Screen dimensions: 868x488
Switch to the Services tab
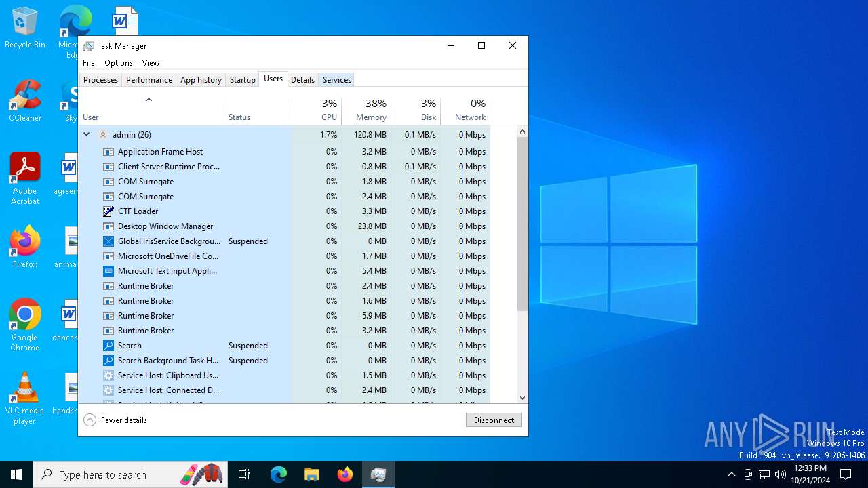click(x=337, y=80)
